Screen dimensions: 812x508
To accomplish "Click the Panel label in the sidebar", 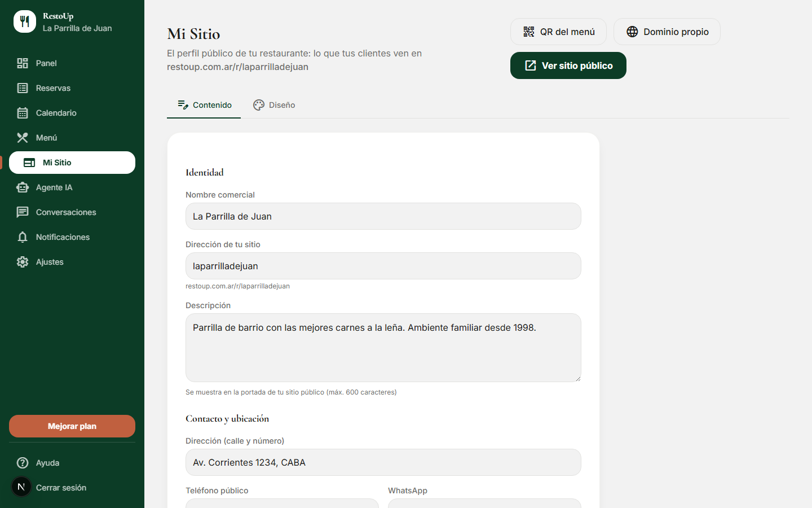I will pos(46,63).
